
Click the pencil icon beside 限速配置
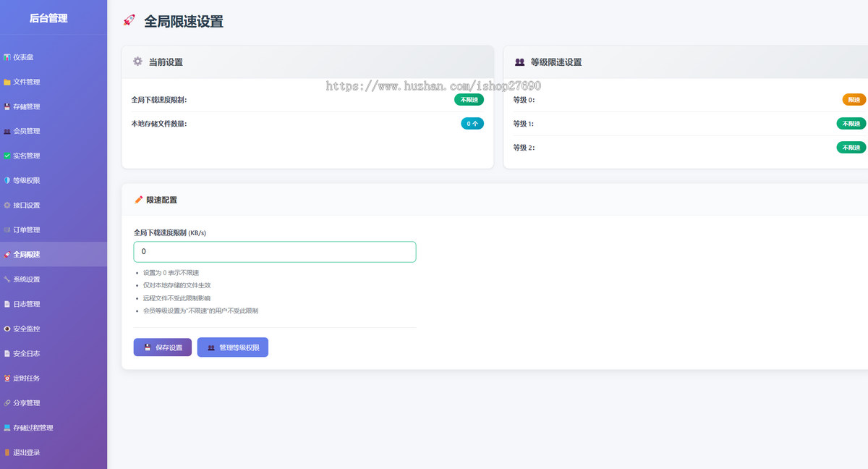(x=139, y=199)
